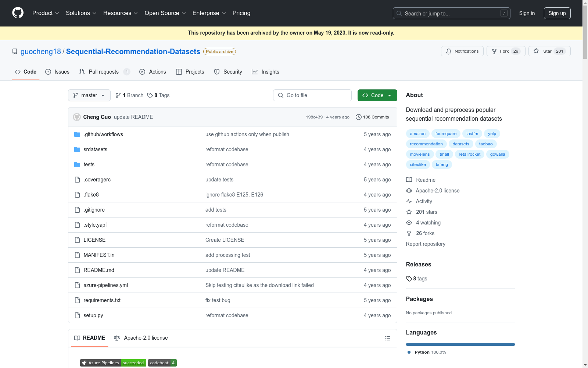Click the Star icon

[536, 51]
